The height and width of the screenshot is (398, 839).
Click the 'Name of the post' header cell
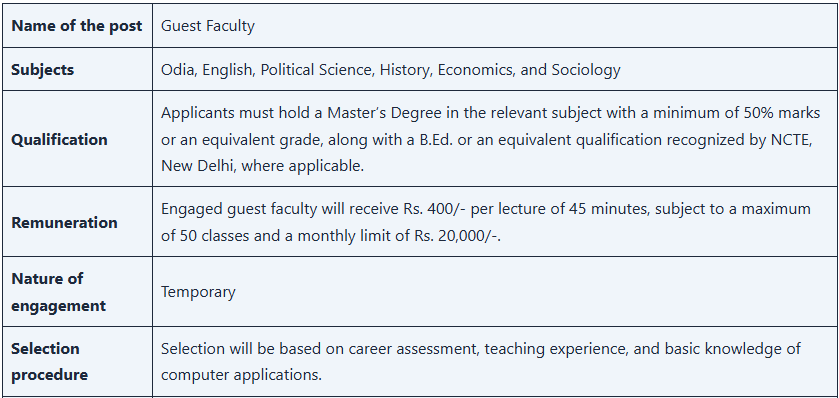click(77, 26)
